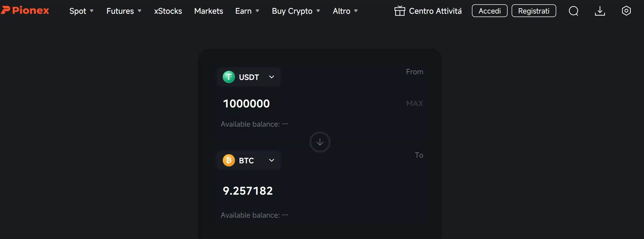
Task: Expand the BTC currency dropdown
Action: click(271, 160)
